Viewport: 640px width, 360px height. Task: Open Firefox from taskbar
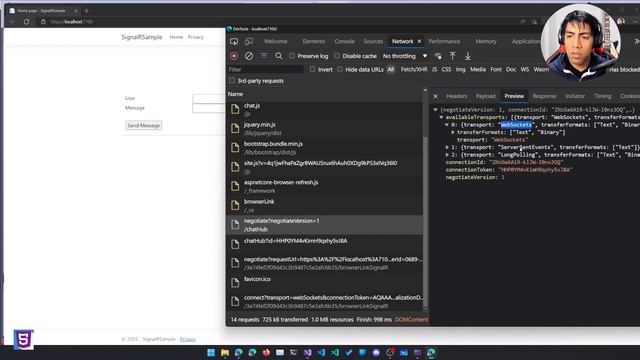tap(266, 352)
